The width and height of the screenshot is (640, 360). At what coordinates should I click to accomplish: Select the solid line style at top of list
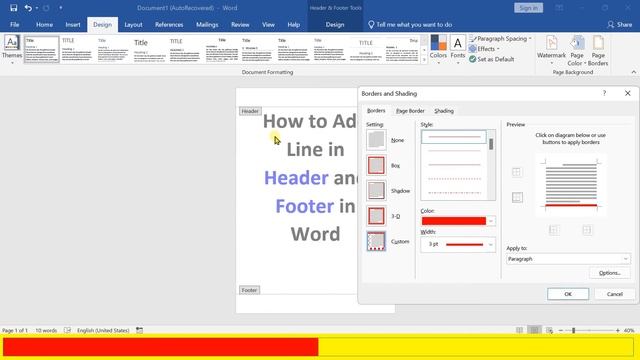[x=454, y=137]
